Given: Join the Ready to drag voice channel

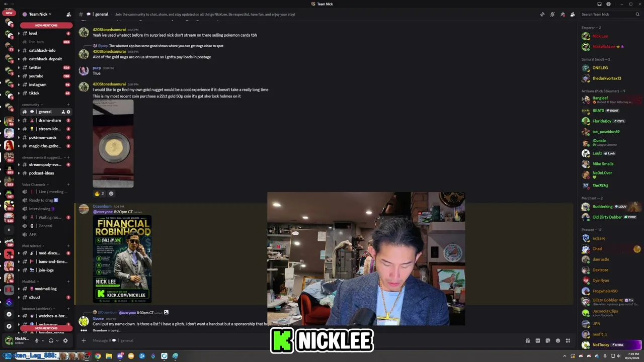Looking at the screenshot, I should pos(45,200).
